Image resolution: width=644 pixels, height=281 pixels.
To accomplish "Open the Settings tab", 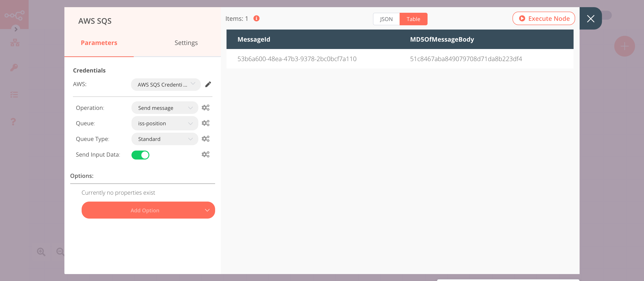I will point(185,42).
